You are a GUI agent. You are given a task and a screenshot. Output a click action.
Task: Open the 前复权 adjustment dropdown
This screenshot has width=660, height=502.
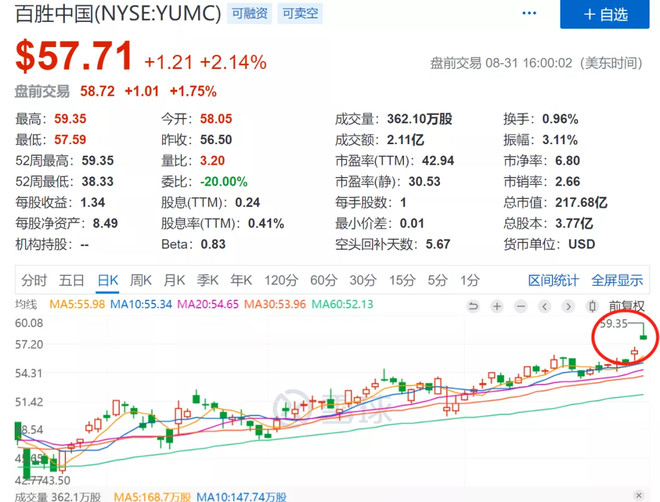(x=626, y=306)
